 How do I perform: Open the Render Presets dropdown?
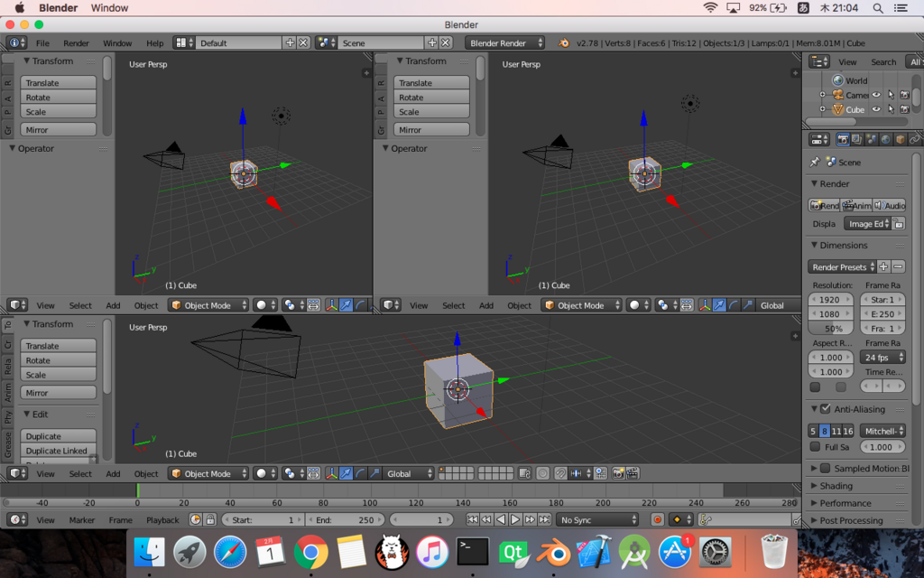coord(843,267)
